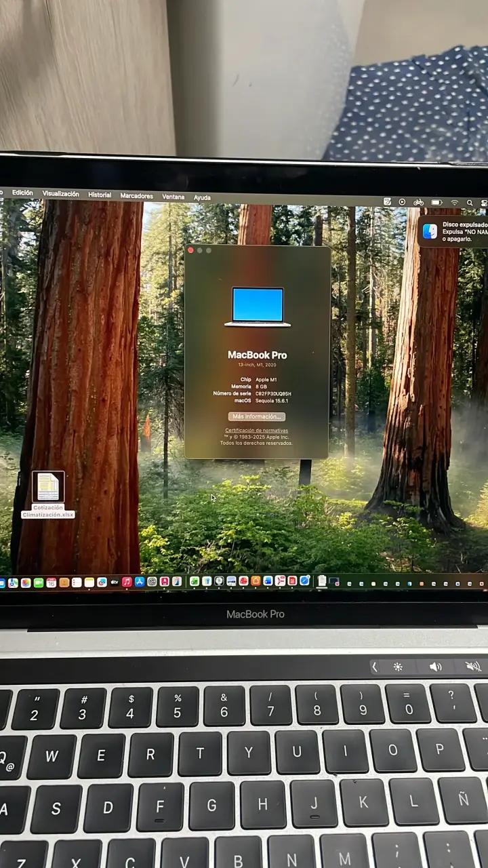Click the Wi-Fi status icon
This screenshot has height=868, width=488.
454,203
